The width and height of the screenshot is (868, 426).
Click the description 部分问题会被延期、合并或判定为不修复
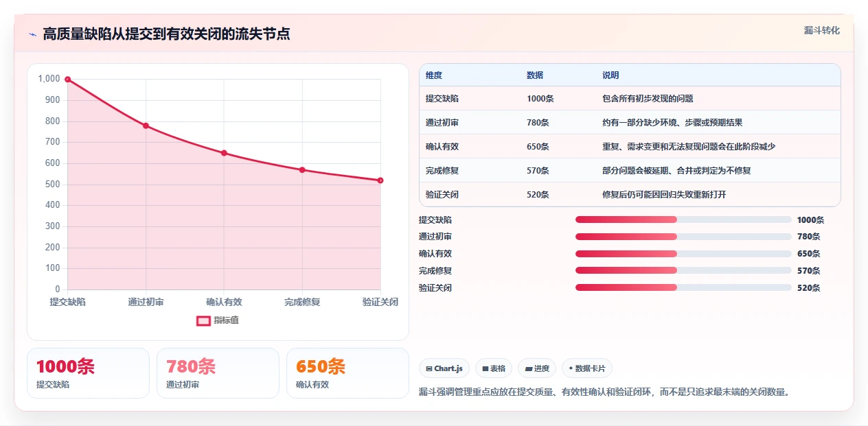tap(676, 171)
